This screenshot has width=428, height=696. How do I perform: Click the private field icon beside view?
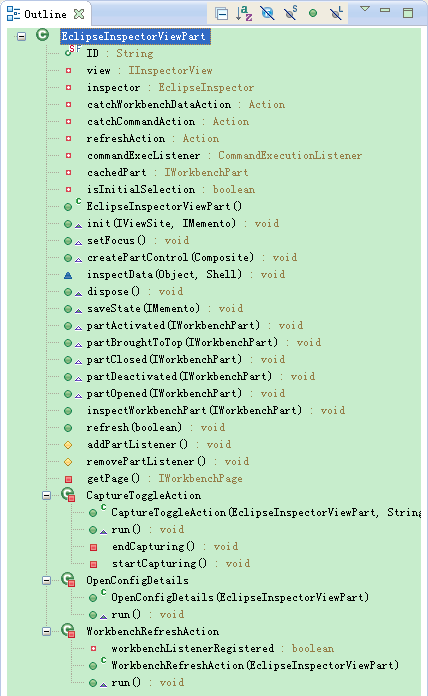68,71
